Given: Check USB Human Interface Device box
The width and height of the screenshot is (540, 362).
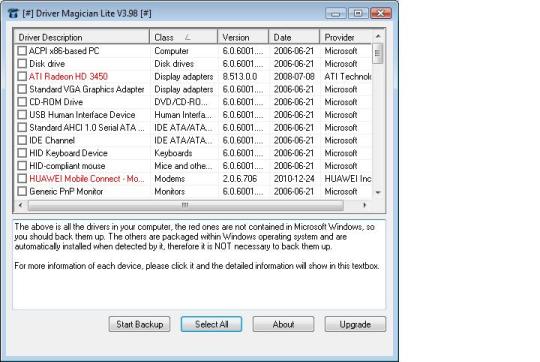Looking at the screenshot, I should [x=22, y=115].
